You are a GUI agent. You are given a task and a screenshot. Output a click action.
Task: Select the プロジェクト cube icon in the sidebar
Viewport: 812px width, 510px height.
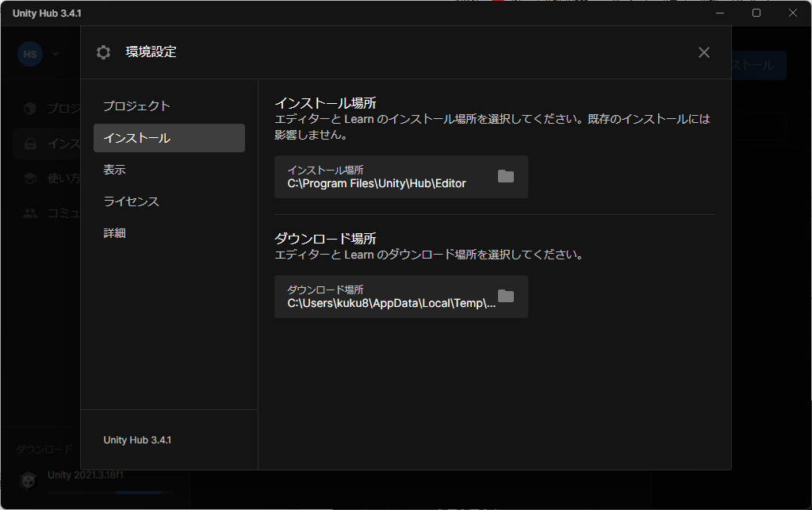coord(29,109)
